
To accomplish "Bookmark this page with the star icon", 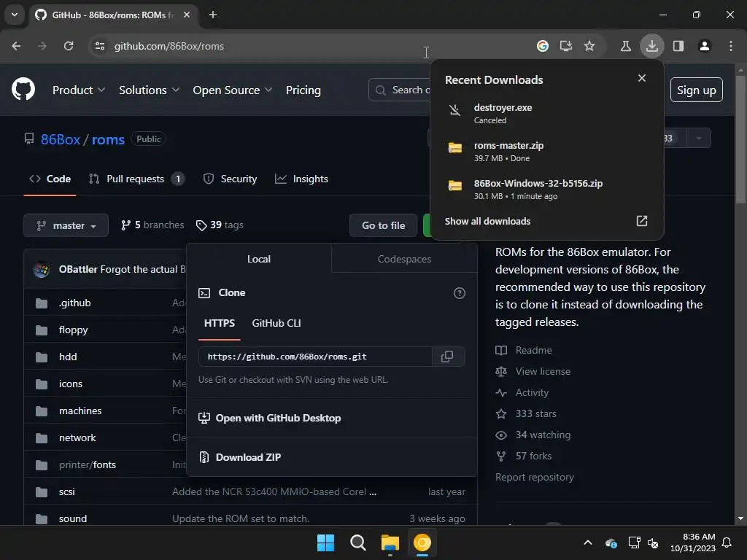I will [x=589, y=46].
